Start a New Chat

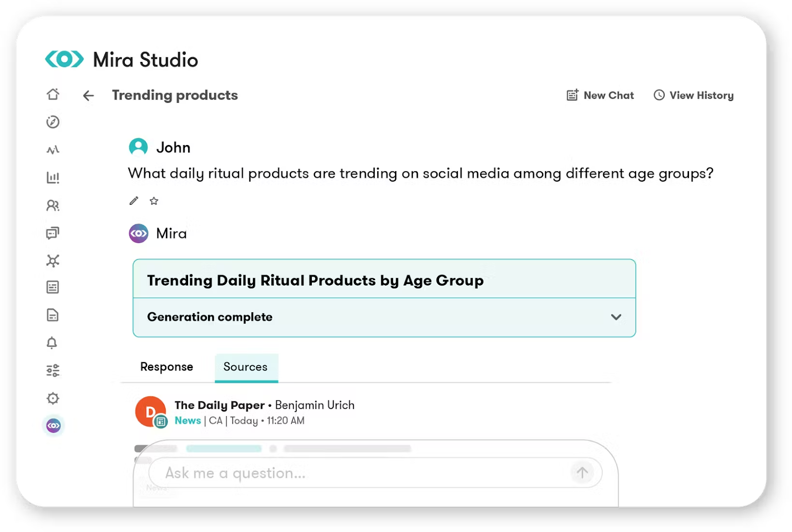coord(599,95)
